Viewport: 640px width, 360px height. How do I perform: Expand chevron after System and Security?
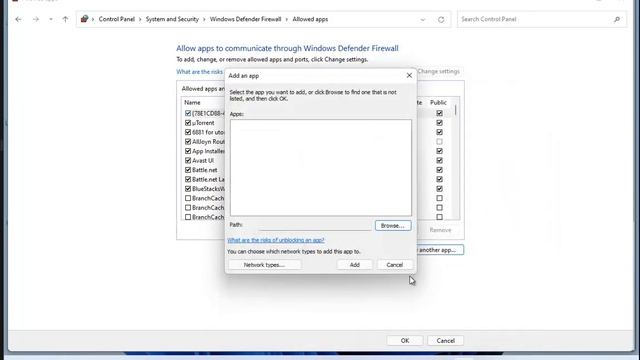(x=204, y=19)
